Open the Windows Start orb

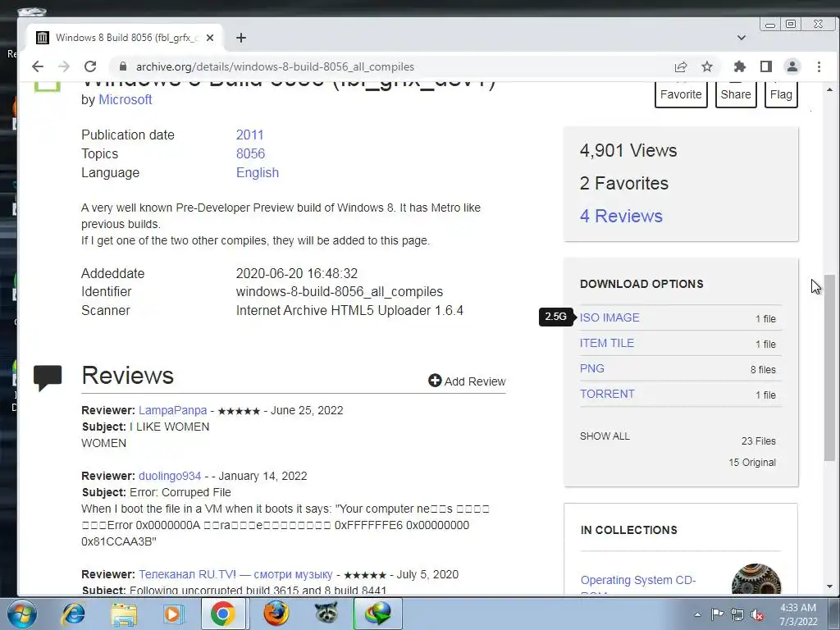(22, 614)
